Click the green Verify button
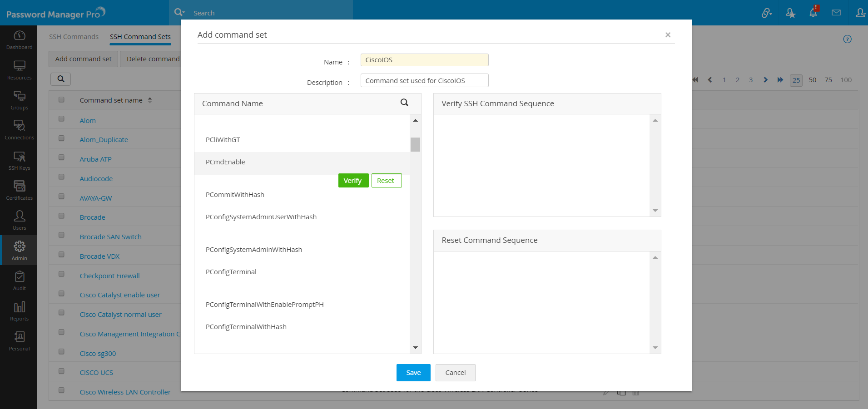This screenshot has height=409, width=868. tap(353, 181)
